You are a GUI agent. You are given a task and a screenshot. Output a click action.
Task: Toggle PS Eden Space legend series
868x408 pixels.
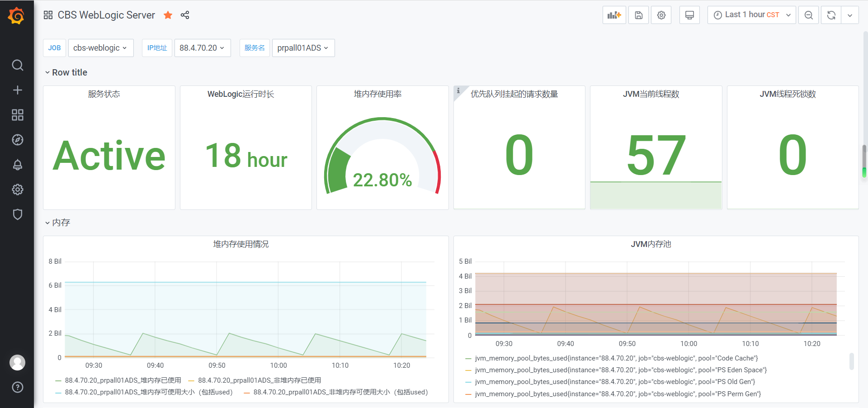(621, 370)
